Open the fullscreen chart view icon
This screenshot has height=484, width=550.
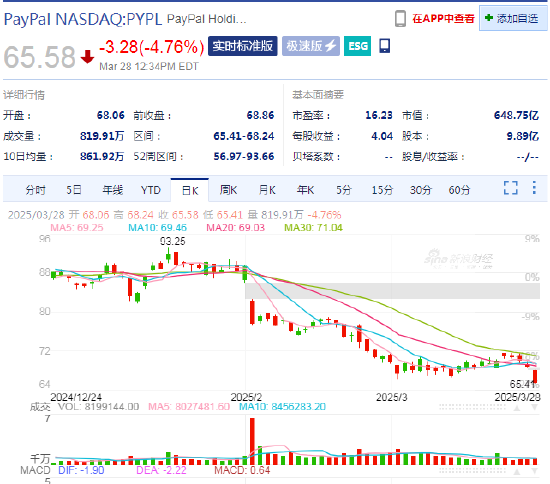click(x=510, y=188)
